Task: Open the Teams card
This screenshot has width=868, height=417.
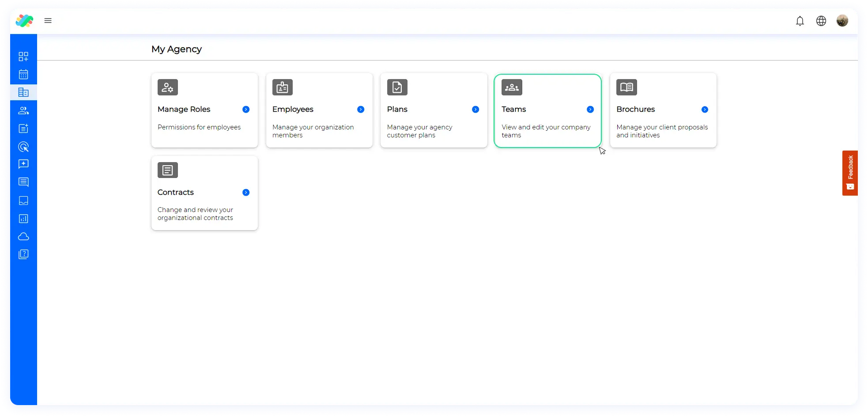Action: [x=547, y=110]
